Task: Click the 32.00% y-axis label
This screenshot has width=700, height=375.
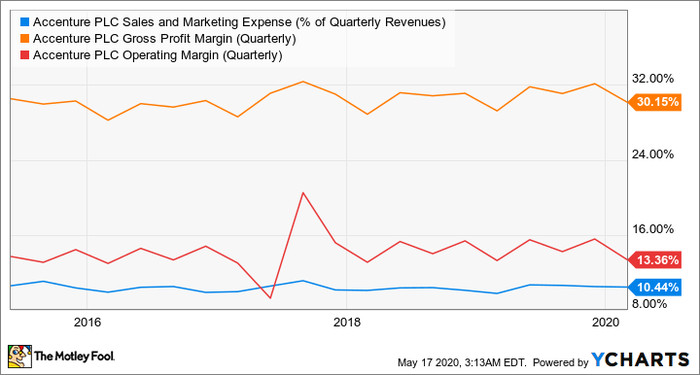Action: point(653,79)
